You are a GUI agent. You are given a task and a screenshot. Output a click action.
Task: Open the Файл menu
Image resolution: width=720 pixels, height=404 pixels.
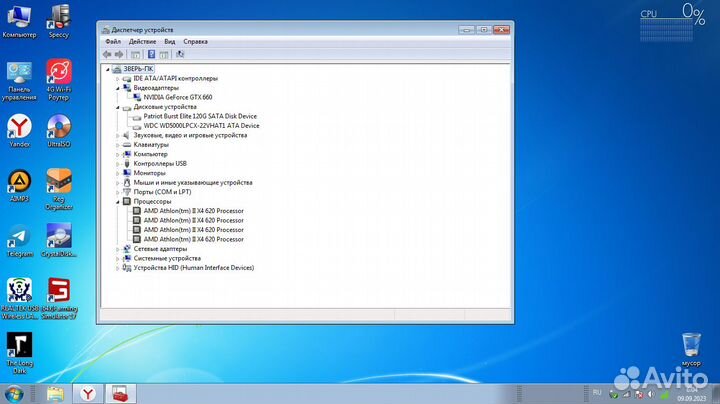(112, 42)
